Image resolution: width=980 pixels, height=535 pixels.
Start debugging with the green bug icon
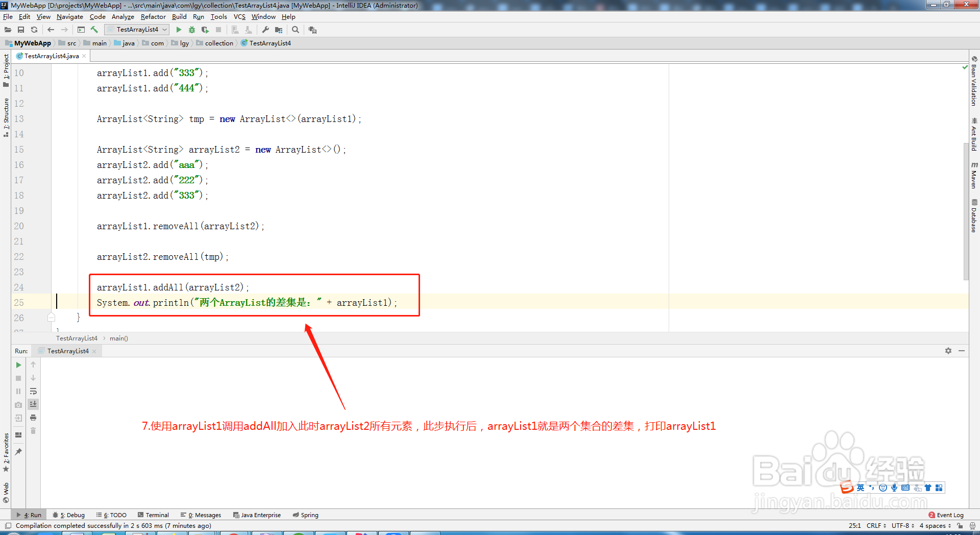(x=192, y=30)
